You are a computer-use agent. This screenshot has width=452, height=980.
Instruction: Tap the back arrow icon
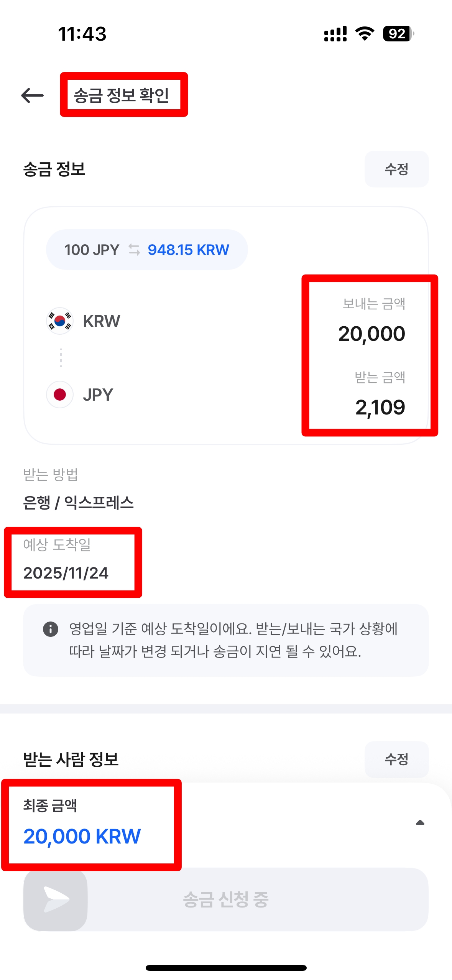(x=33, y=95)
